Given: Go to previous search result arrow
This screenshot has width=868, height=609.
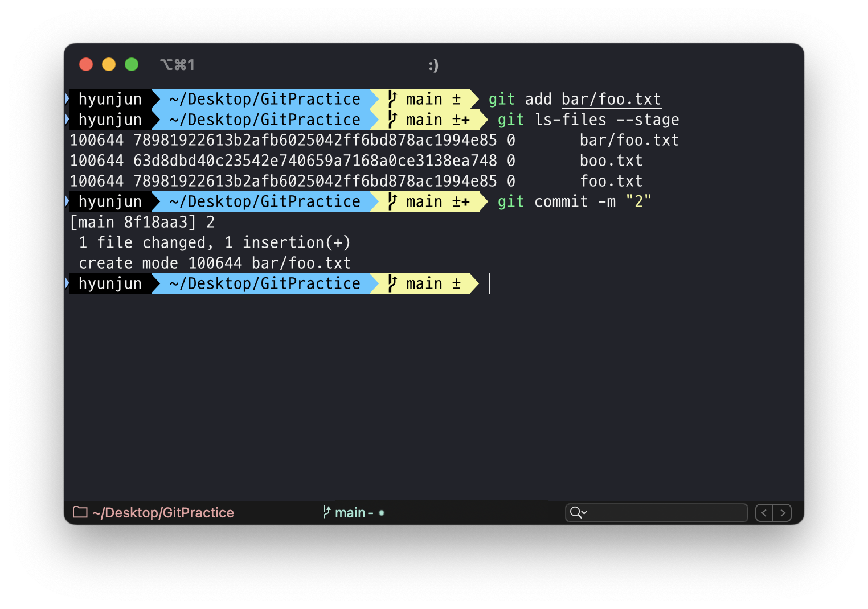Looking at the screenshot, I should 764,513.
